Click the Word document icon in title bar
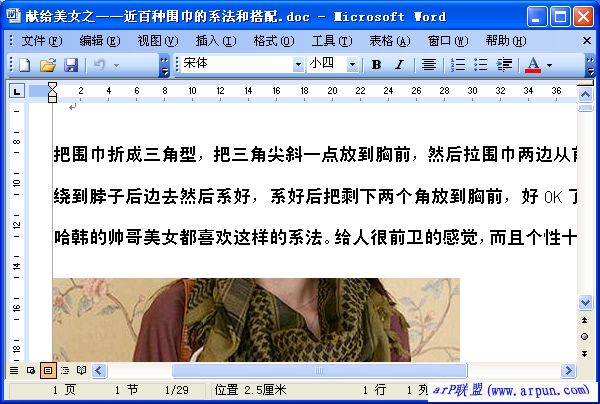The image size is (600, 404). [13, 16]
